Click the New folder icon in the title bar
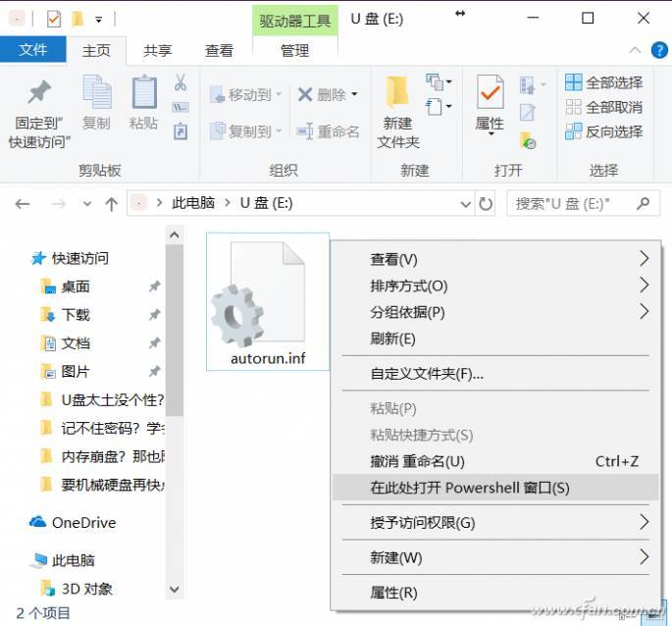Screen dimensions: 672x626 tap(78, 19)
